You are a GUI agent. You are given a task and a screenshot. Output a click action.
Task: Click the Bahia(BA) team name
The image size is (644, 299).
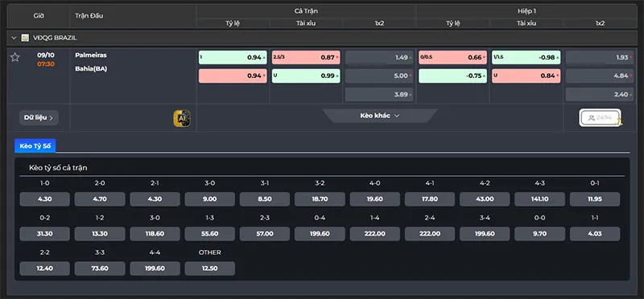coord(91,69)
